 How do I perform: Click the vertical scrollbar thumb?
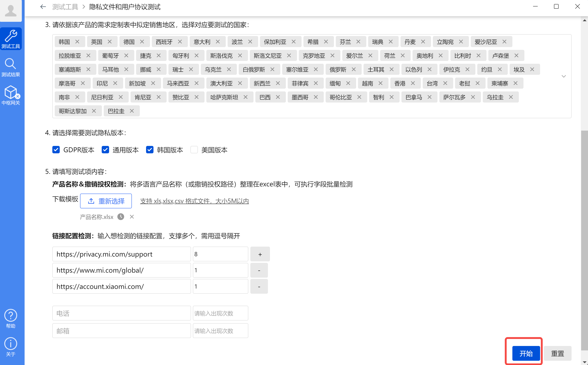(584, 240)
